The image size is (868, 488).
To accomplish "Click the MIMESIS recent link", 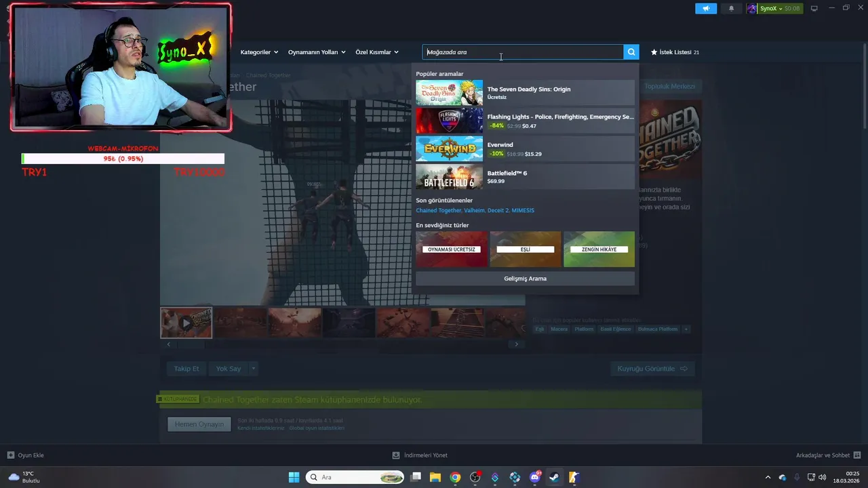I will click(x=523, y=211).
